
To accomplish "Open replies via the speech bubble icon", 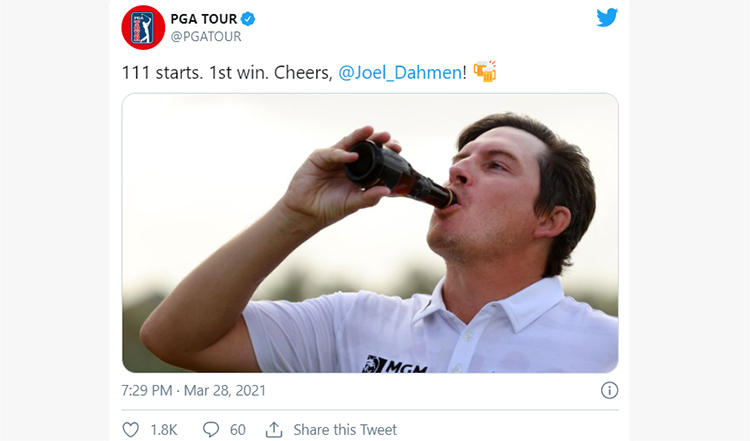I will pyautogui.click(x=210, y=430).
